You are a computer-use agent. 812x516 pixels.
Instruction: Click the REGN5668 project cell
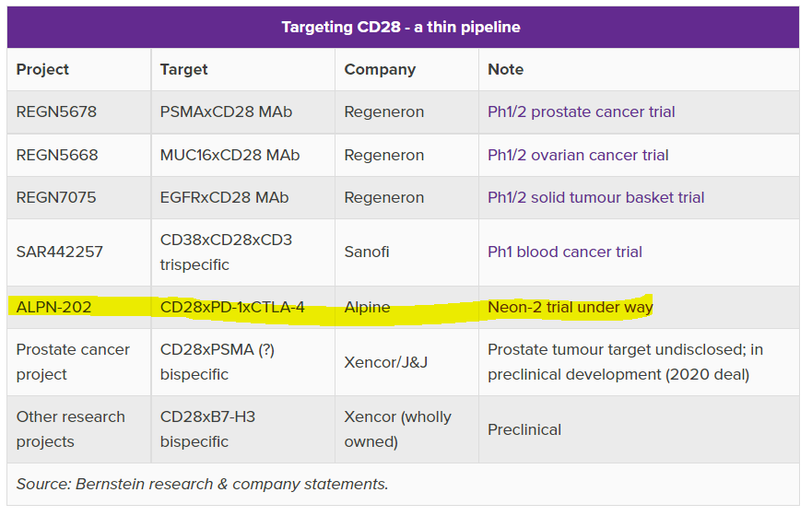[x=56, y=155]
